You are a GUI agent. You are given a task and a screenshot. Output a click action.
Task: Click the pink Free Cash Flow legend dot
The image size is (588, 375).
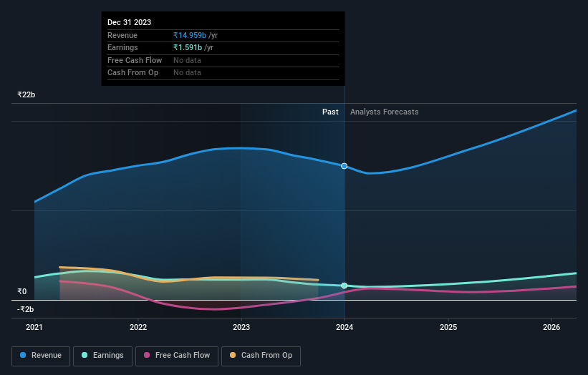tap(147, 355)
